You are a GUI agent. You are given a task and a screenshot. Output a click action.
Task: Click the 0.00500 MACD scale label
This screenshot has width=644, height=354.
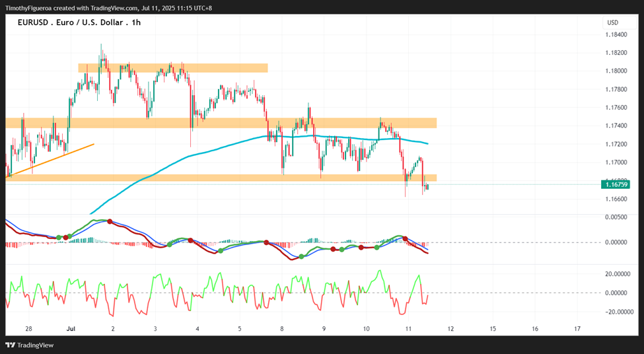click(x=616, y=217)
